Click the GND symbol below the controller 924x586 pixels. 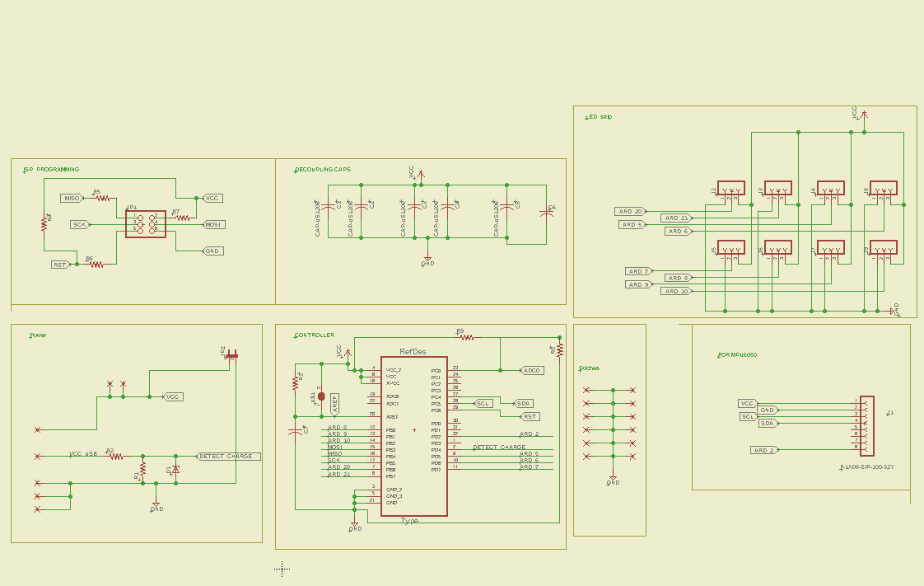[355, 526]
